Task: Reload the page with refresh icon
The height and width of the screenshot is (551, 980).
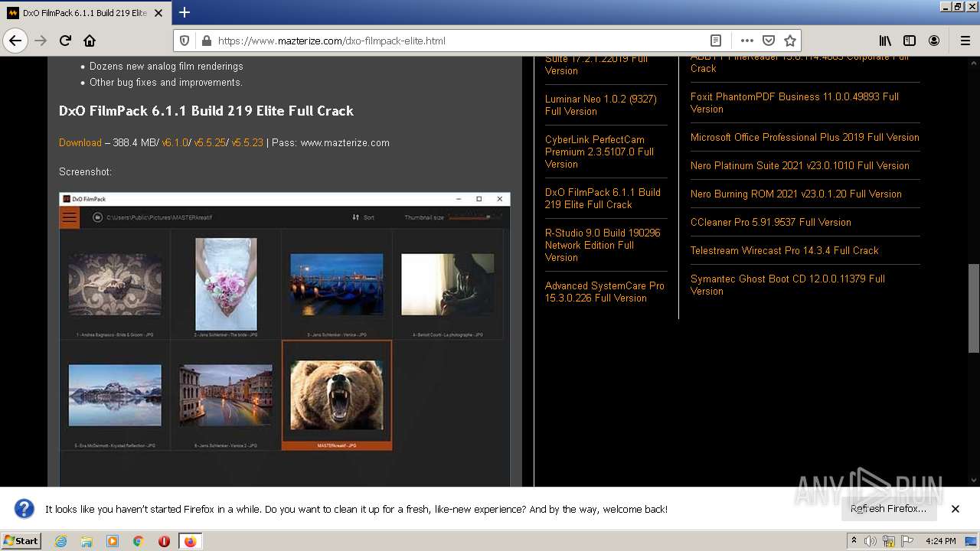Action: pyautogui.click(x=66, y=41)
